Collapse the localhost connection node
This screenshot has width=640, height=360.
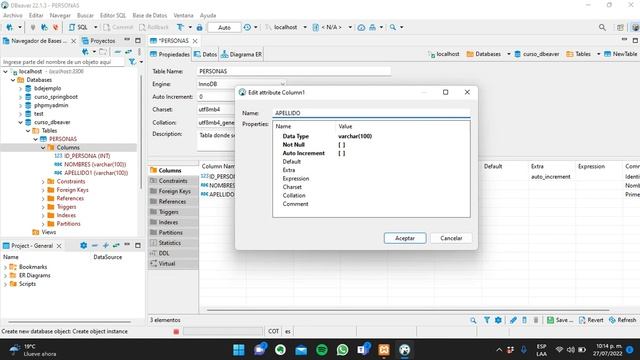[x=5, y=71]
